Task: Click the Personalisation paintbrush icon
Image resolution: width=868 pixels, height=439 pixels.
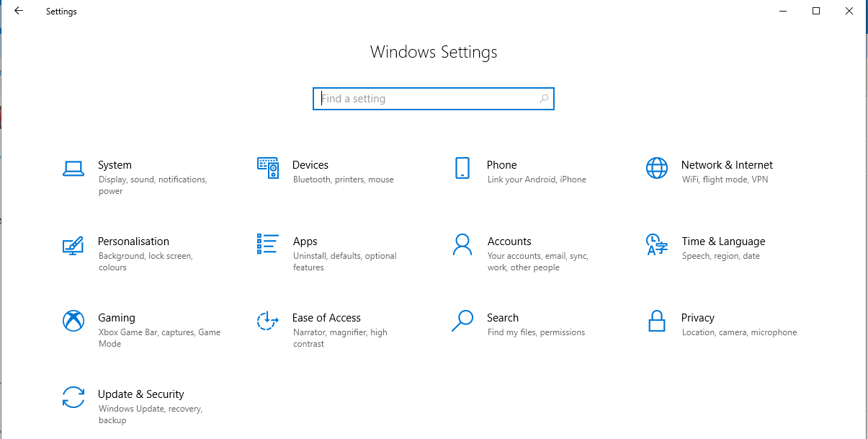Action: (73, 245)
